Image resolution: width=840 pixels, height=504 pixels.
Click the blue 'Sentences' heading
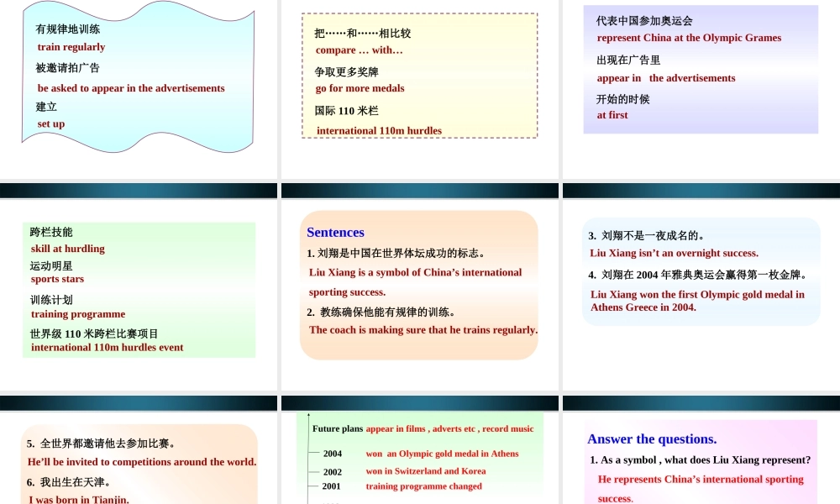pos(335,233)
